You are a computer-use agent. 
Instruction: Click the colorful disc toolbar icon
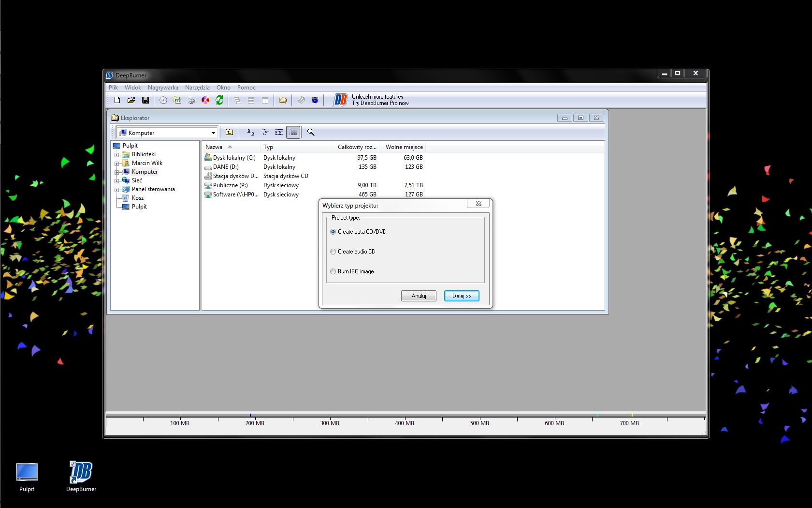point(205,100)
